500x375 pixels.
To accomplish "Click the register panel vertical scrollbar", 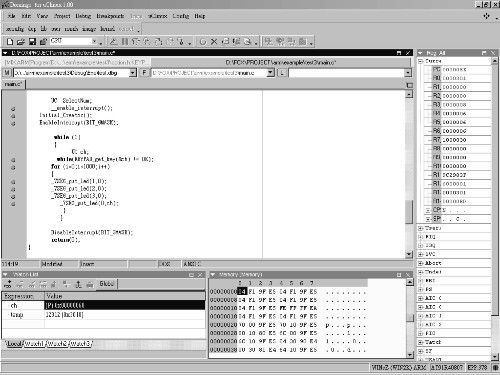I will pos(495,210).
